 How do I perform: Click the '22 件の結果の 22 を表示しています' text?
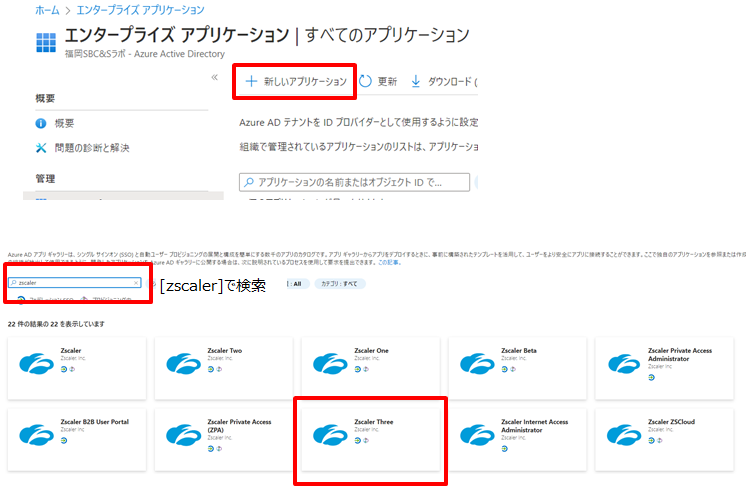click(x=56, y=324)
